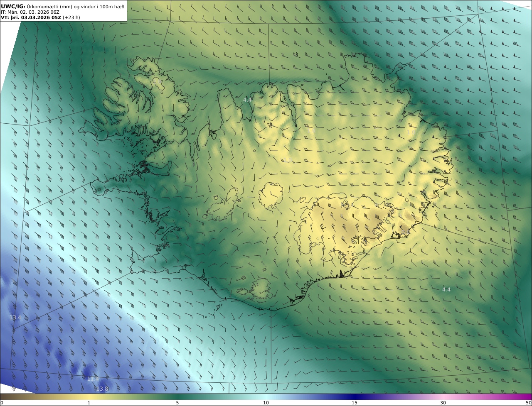Pick the pale yellow colorbar shade above tick 1

click(x=89, y=396)
